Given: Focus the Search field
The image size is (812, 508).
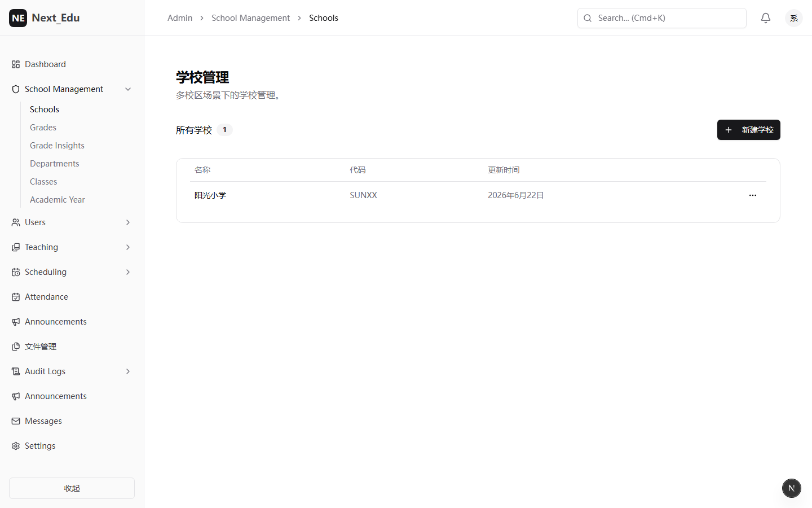Looking at the screenshot, I should click(x=662, y=18).
